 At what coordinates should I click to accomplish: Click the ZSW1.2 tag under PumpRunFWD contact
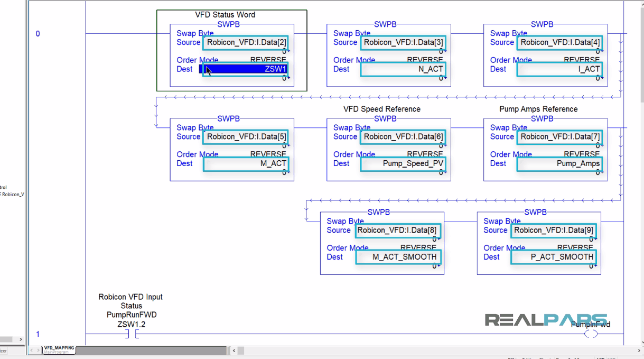[131, 324]
